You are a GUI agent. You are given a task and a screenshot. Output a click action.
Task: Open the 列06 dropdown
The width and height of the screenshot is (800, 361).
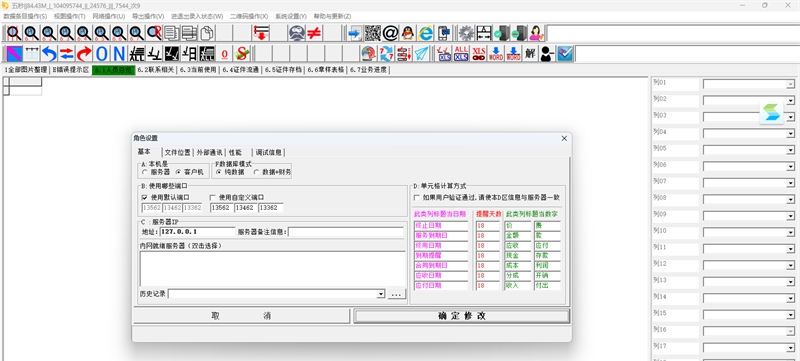click(791, 167)
